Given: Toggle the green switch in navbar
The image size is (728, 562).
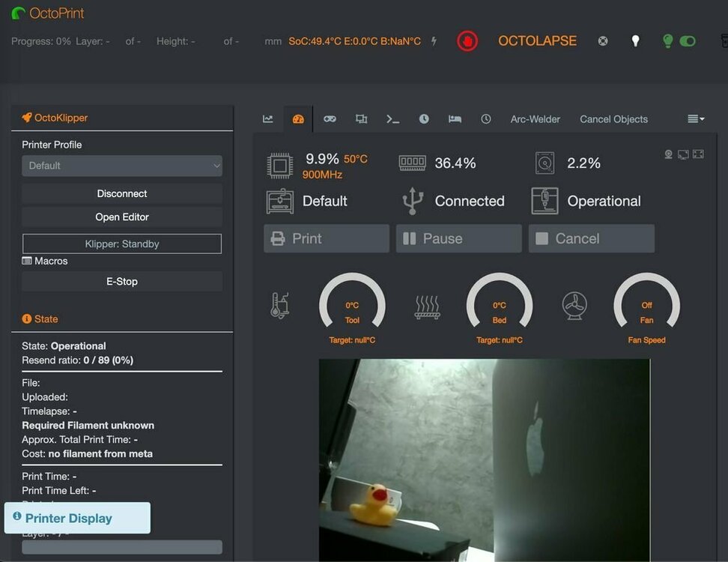Looking at the screenshot, I should [x=687, y=41].
